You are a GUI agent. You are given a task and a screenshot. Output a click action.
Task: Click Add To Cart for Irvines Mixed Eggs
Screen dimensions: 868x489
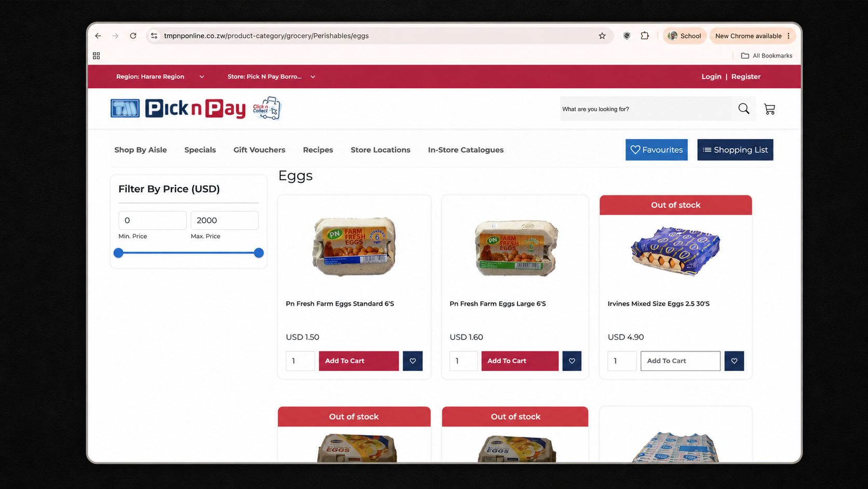click(681, 361)
